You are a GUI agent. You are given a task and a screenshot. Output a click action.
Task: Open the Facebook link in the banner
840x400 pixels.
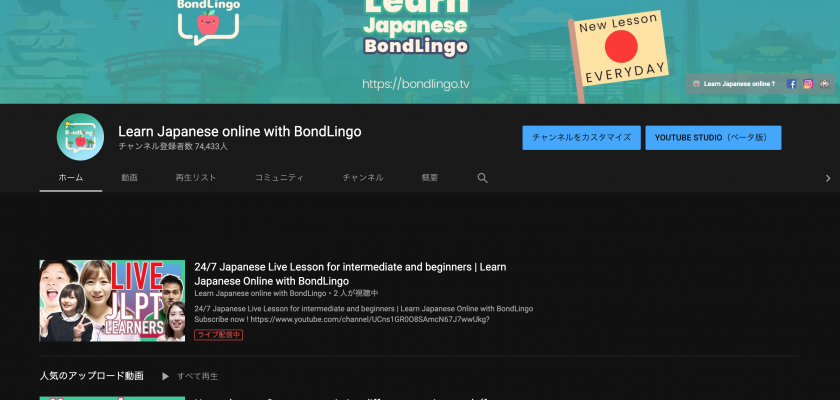792,85
